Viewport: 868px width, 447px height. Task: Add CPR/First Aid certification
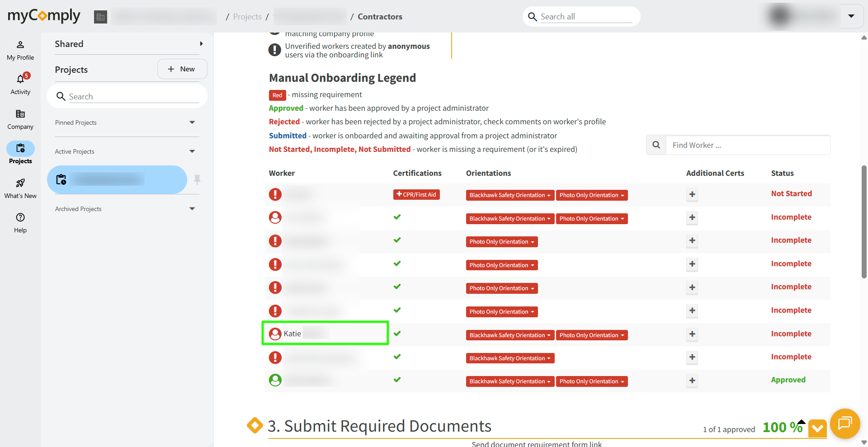[x=416, y=195]
